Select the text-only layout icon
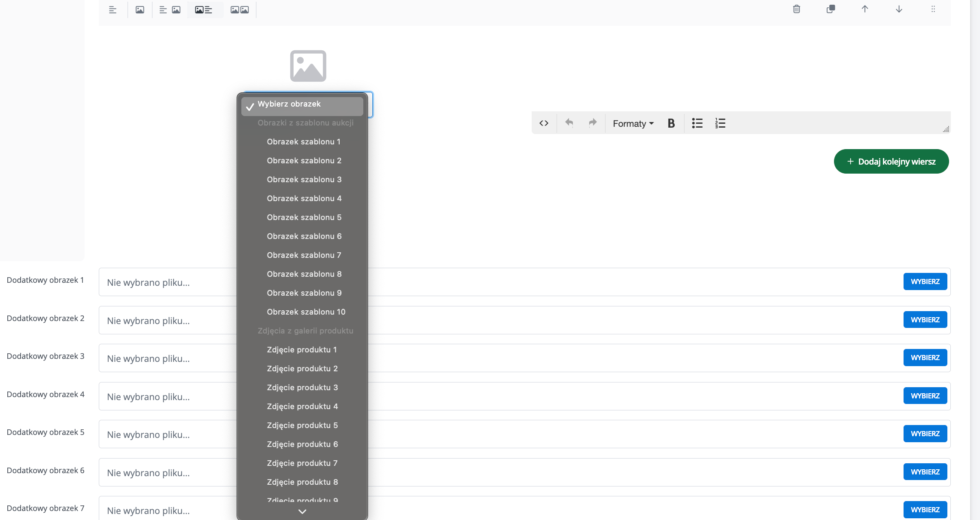The image size is (980, 520). coord(113,9)
